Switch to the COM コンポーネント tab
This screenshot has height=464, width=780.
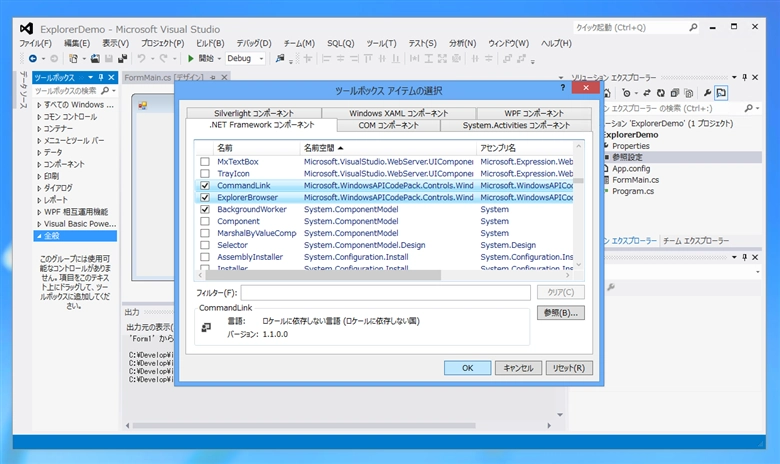[x=389, y=125]
